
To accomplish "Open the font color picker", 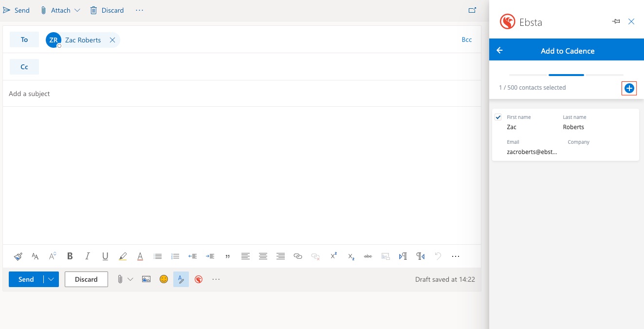I will coord(140,256).
